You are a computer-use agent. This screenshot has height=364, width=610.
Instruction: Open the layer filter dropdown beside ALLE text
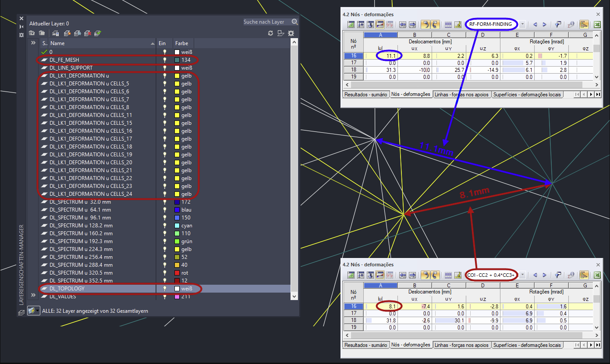[34, 311]
